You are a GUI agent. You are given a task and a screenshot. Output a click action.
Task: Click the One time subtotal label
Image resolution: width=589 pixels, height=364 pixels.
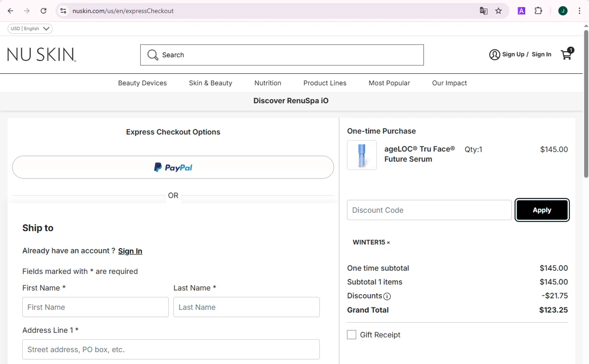(x=378, y=268)
